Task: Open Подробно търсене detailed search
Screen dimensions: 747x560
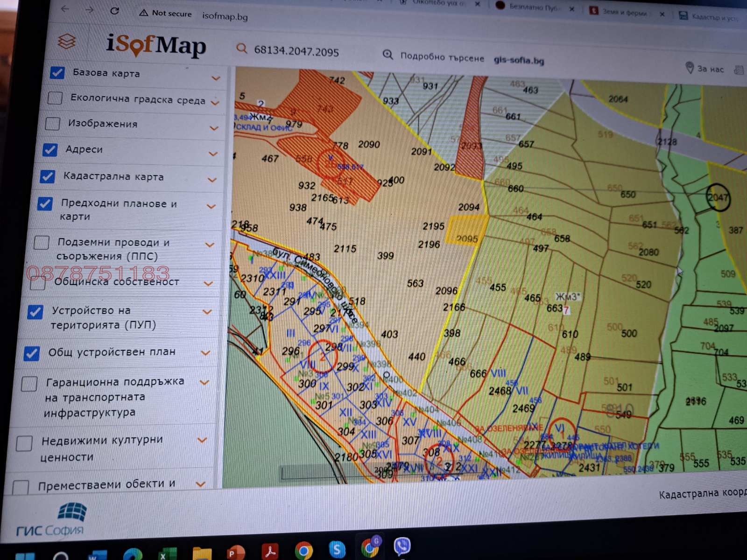Action: (x=442, y=57)
